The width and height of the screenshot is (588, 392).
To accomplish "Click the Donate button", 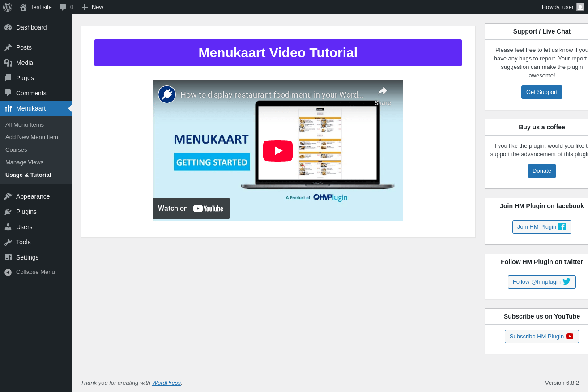I will click(542, 171).
